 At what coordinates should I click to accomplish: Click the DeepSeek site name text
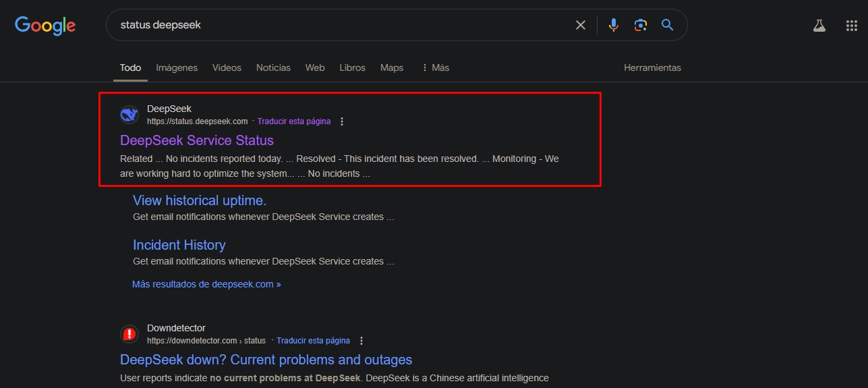pos(169,109)
